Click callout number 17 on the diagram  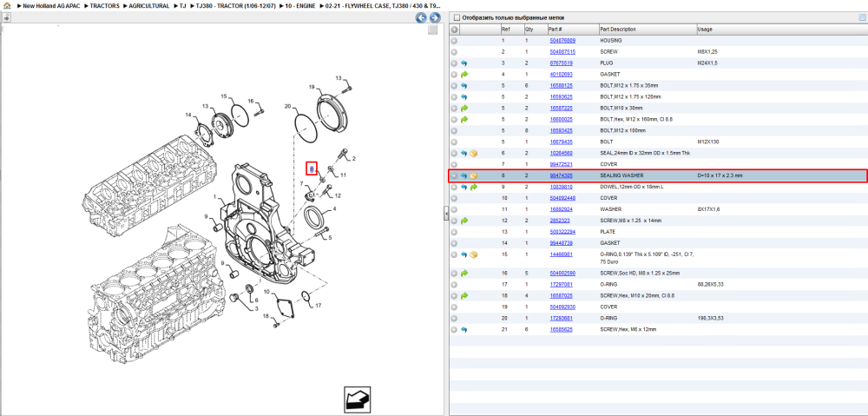click(x=319, y=305)
